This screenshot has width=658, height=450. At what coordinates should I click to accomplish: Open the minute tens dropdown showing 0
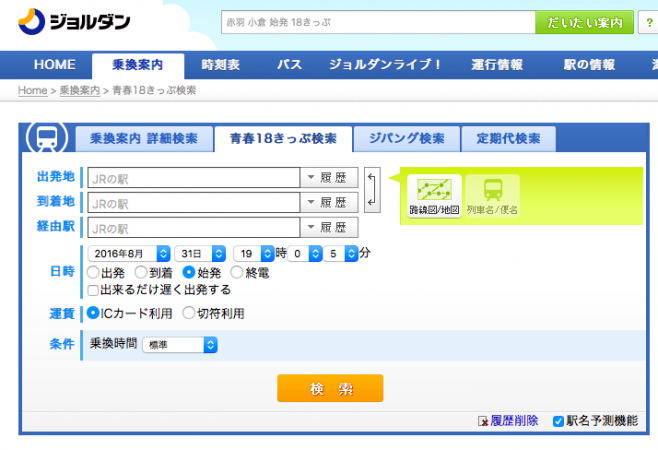pyautogui.click(x=305, y=254)
